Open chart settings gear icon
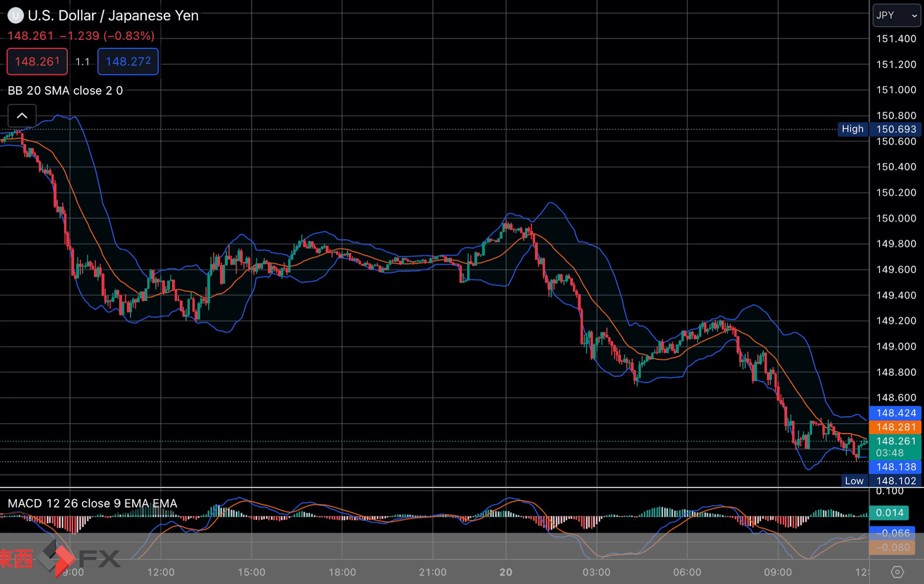The image size is (924, 584). [x=897, y=572]
